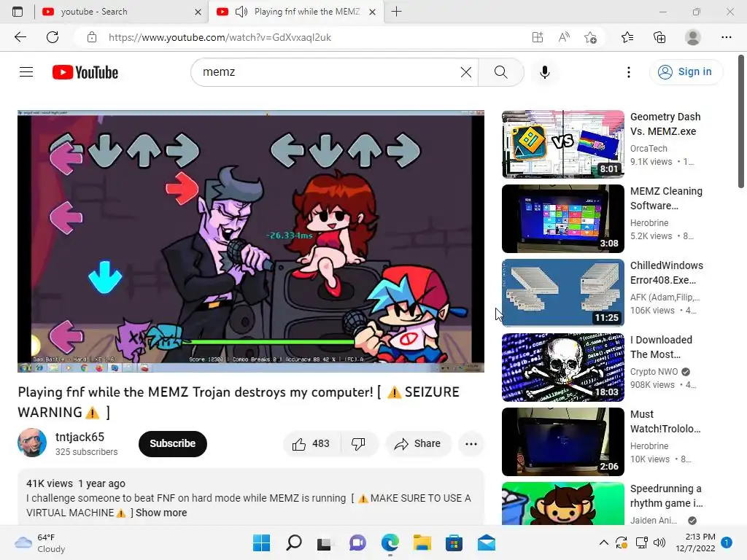Click the magnifier search button
747x560 pixels.
pyautogui.click(x=500, y=72)
